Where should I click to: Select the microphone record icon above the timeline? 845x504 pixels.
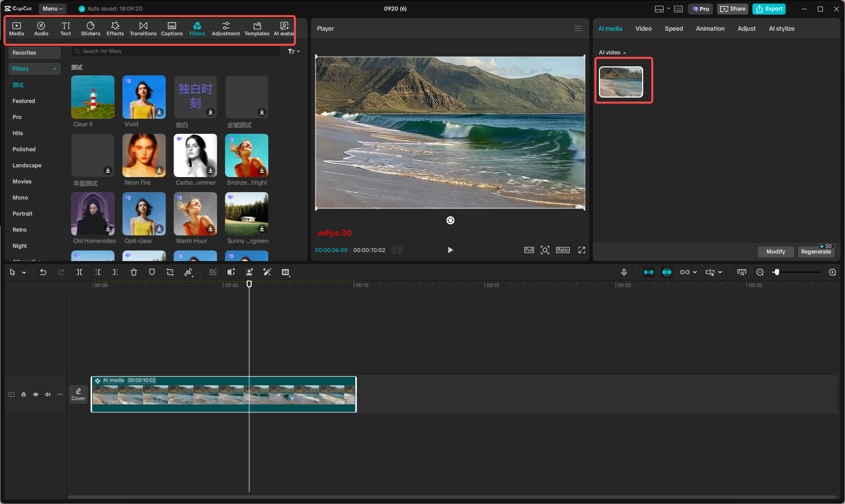[x=624, y=272]
